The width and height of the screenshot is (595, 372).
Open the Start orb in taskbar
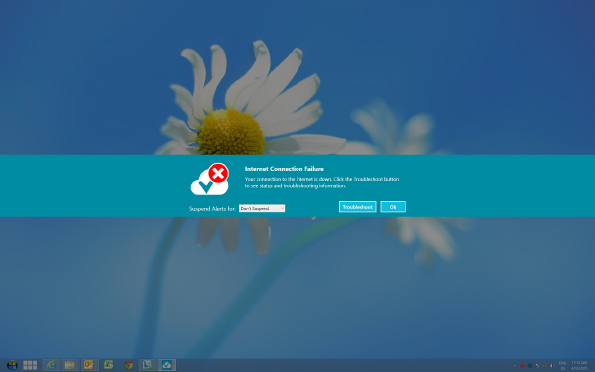pos(12,365)
